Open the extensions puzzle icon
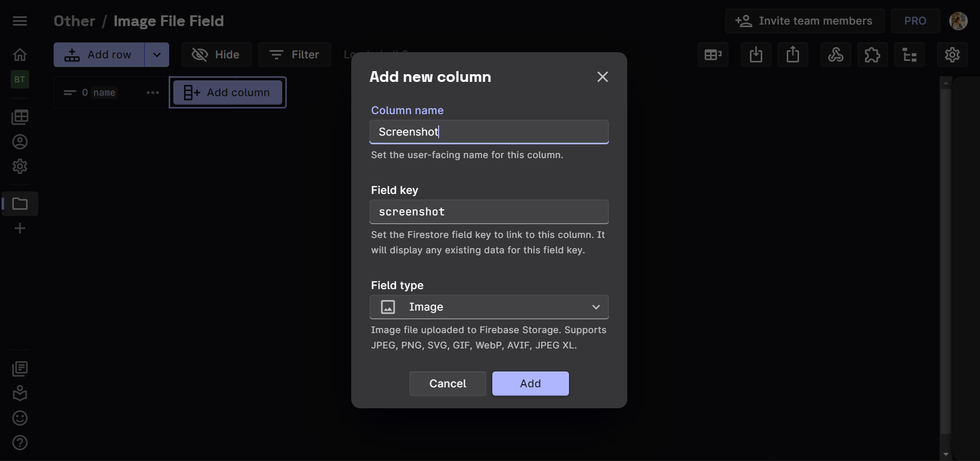 (x=872, y=55)
